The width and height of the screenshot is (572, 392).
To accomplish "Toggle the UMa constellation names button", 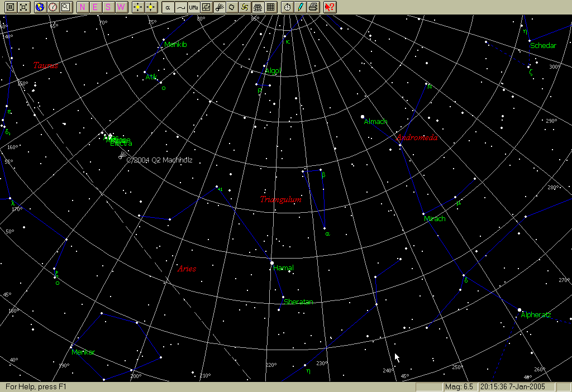I will coord(193,7).
